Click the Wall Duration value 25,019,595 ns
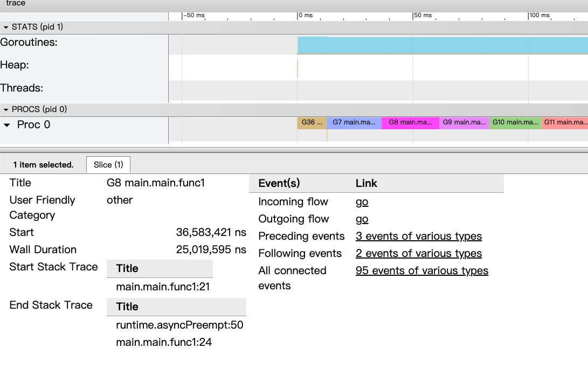This screenshot has width=588, height=369. pos(211,250)
